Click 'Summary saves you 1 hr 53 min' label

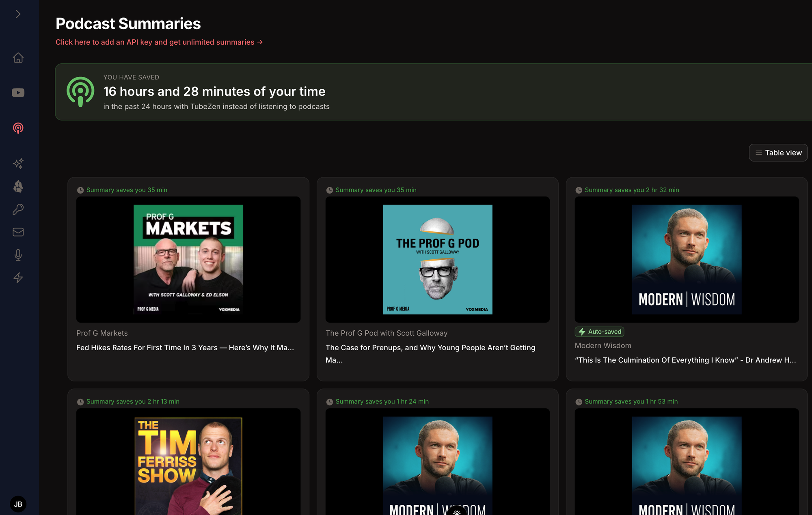[631, 401]
